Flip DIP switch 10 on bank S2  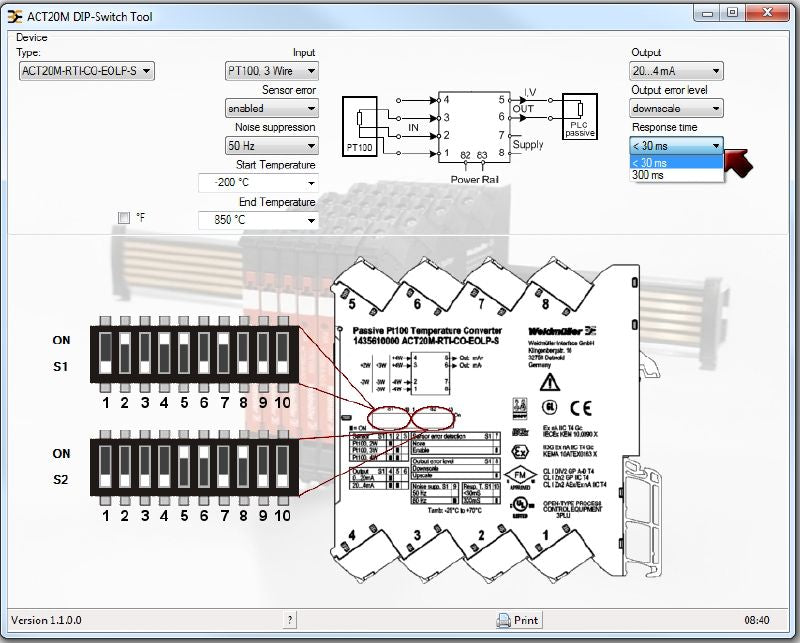pyautogui.click(x=284, y=467)
